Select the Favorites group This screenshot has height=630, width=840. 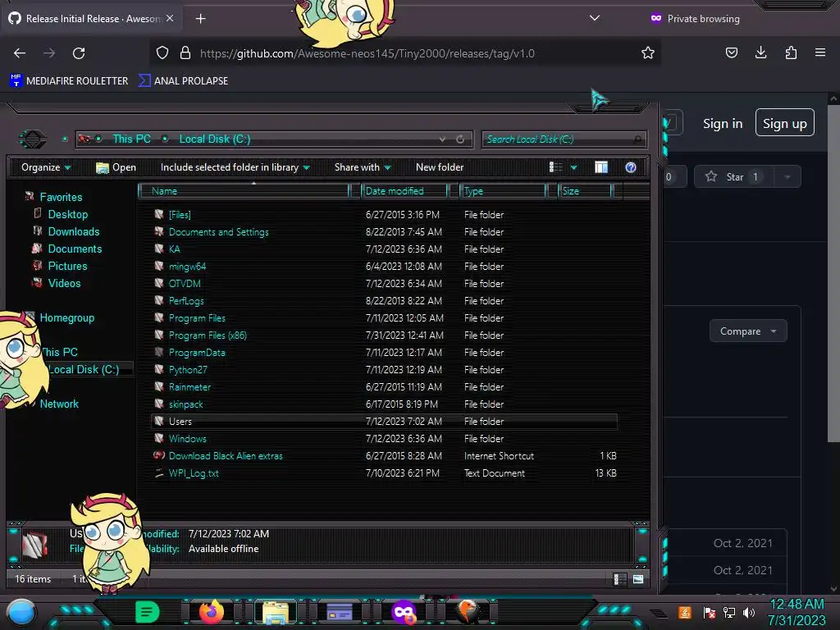[x=61, y=197]
